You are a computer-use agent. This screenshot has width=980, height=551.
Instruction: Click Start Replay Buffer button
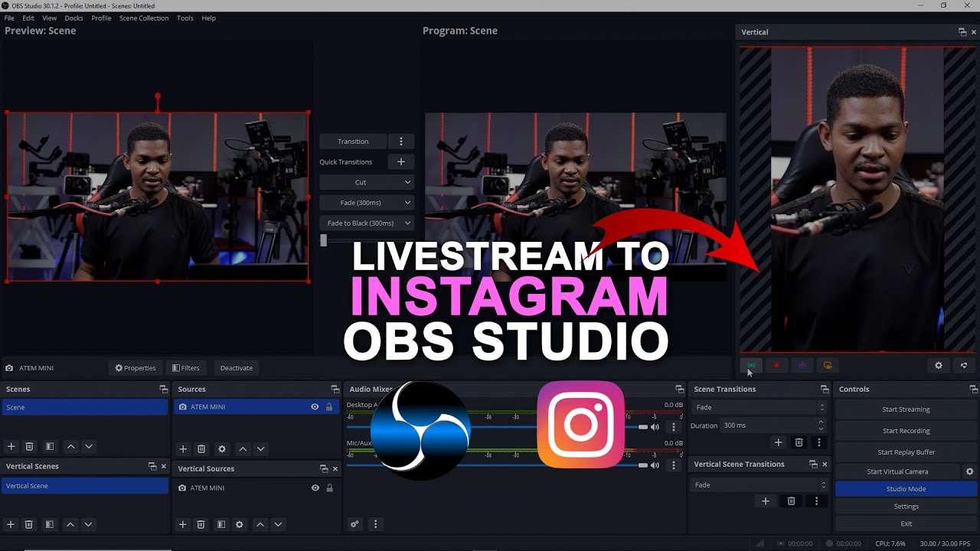click(906, 452)
